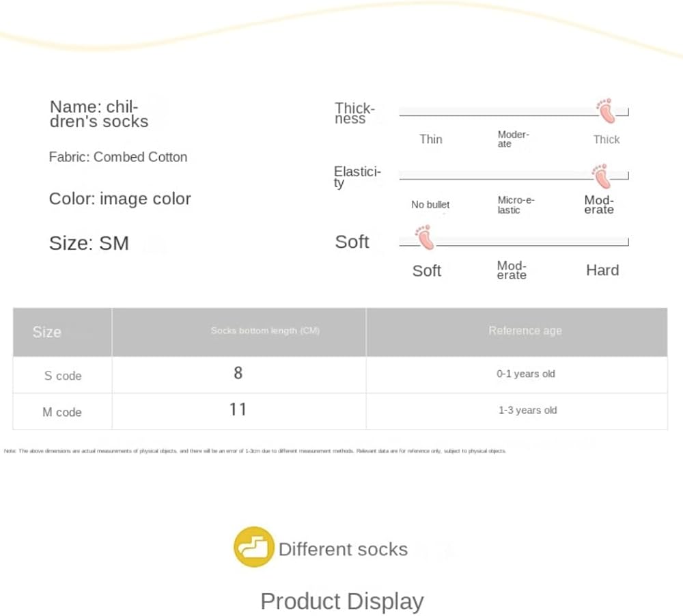This screenshot has width=683, height=616.
Task: Select the 'Thick' thickness label
Action: [x=606, y=139]
